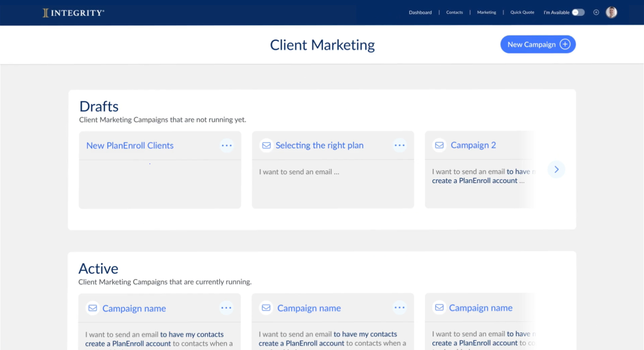The image size is (644, 350).
Task: Go to Contacts in top navigation
Action: [454, 12]
